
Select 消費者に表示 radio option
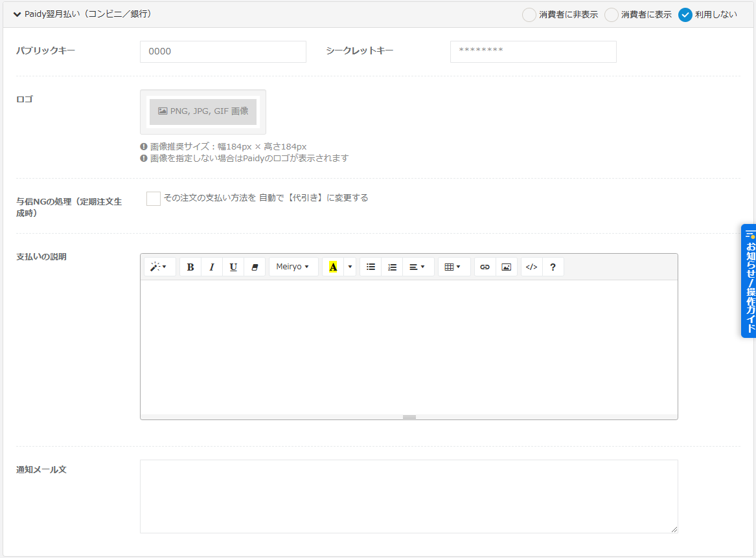tap(612, 15)
